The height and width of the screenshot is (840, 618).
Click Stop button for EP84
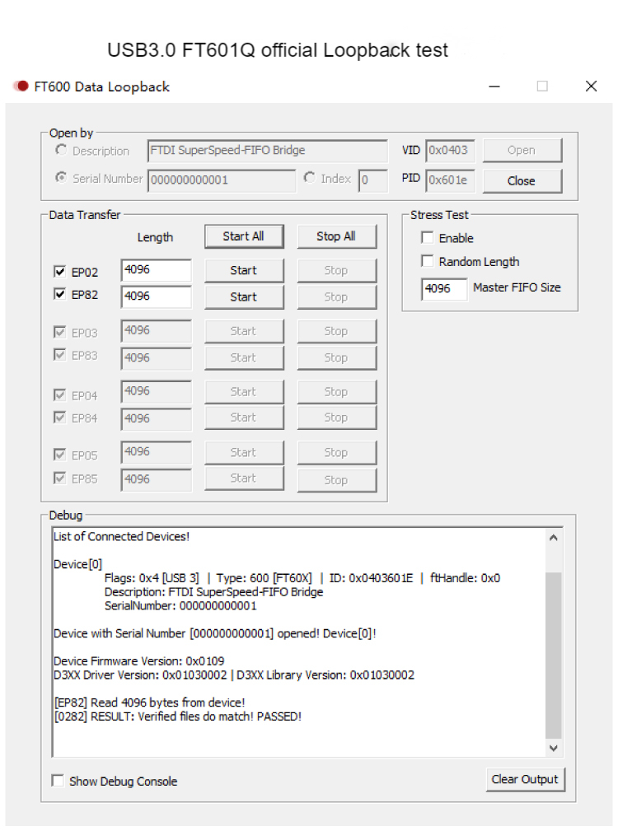coord(336,418)
